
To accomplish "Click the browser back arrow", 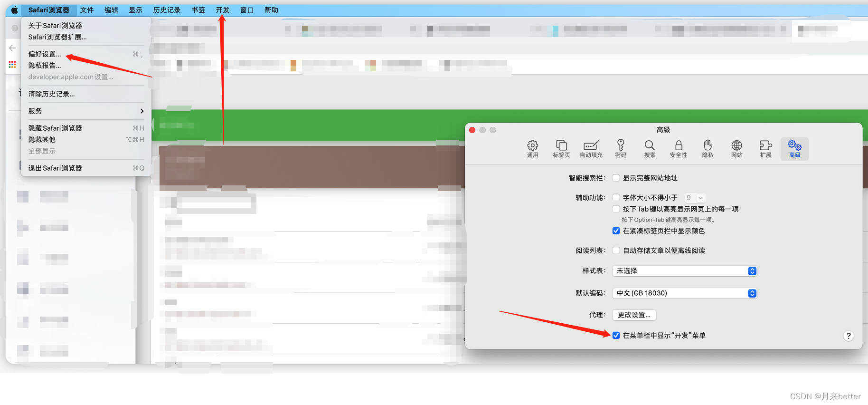I will click(12, 48).
